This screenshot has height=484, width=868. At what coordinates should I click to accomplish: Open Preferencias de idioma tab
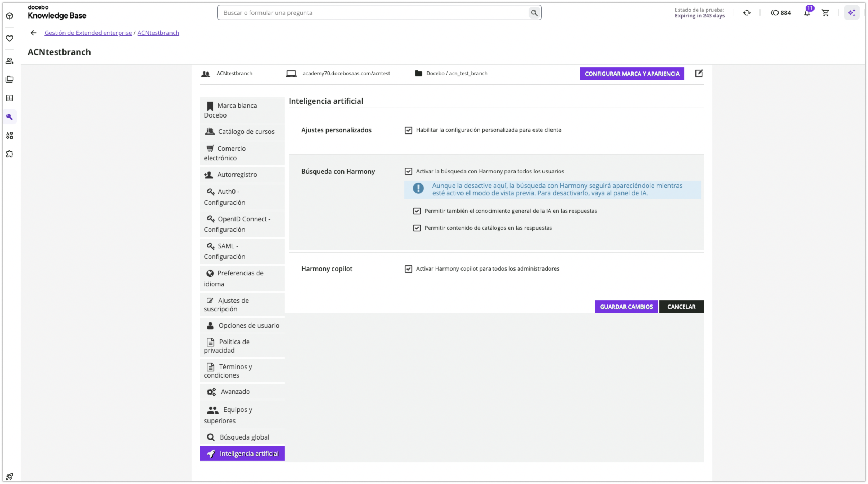[242, 278]
